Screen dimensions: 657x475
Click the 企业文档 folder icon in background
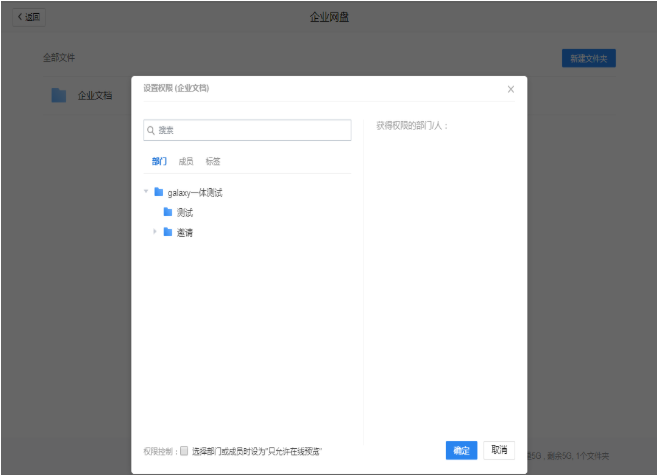[59, 96]
